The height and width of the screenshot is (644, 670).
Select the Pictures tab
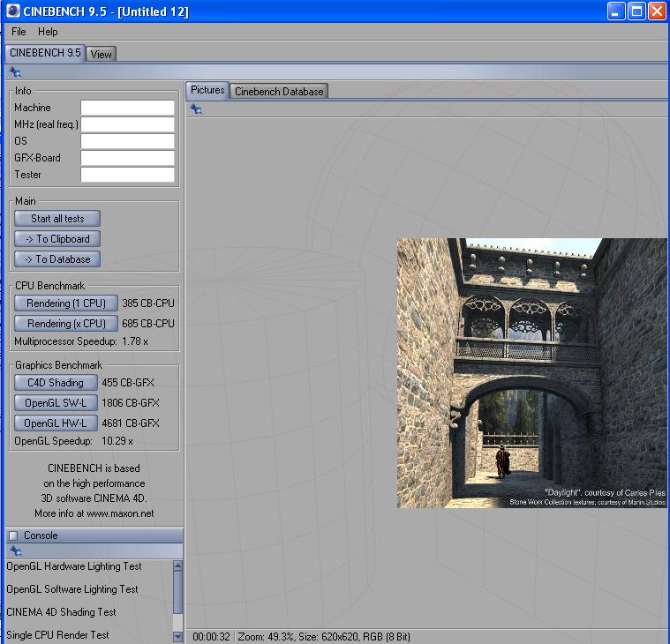click(207, 90)
